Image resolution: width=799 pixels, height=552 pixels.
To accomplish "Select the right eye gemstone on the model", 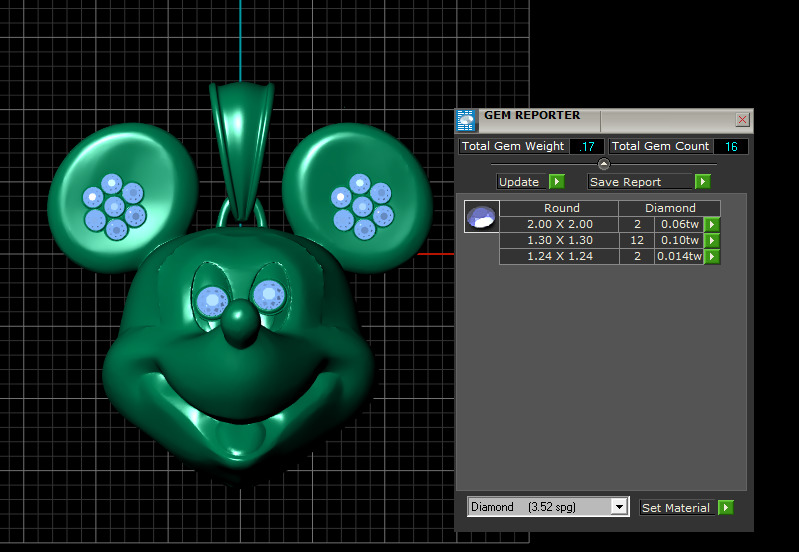I will (269, 295).
